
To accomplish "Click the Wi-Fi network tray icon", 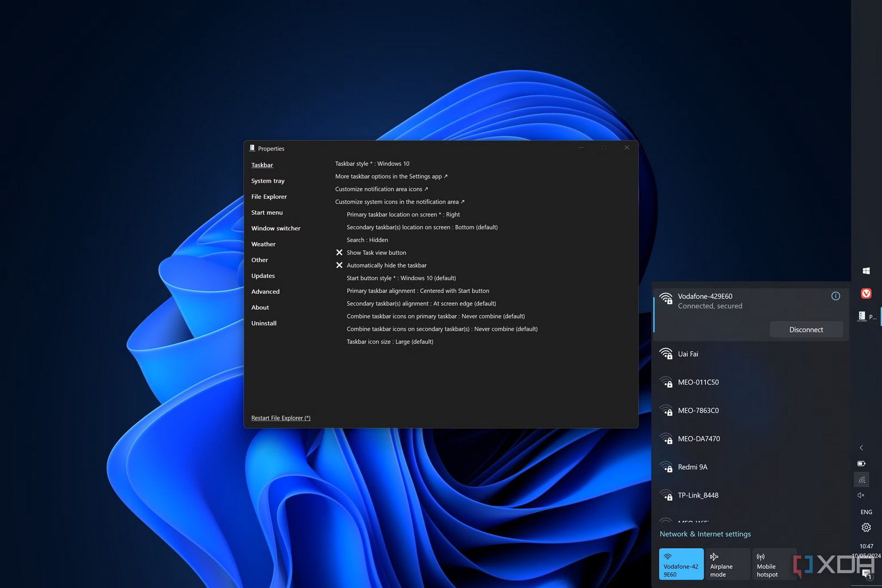I will pos(862,480).
